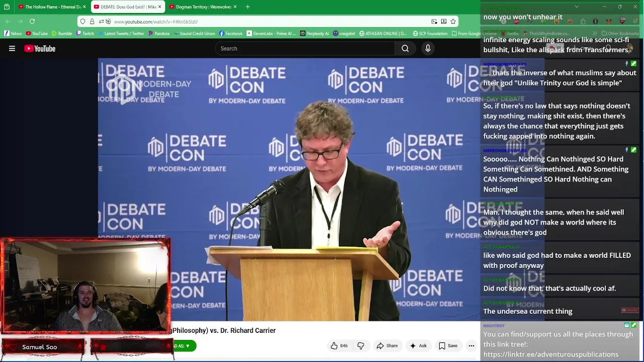644x362 pixels.
Task: Focus the YouTube Search field
Action: 305,49
